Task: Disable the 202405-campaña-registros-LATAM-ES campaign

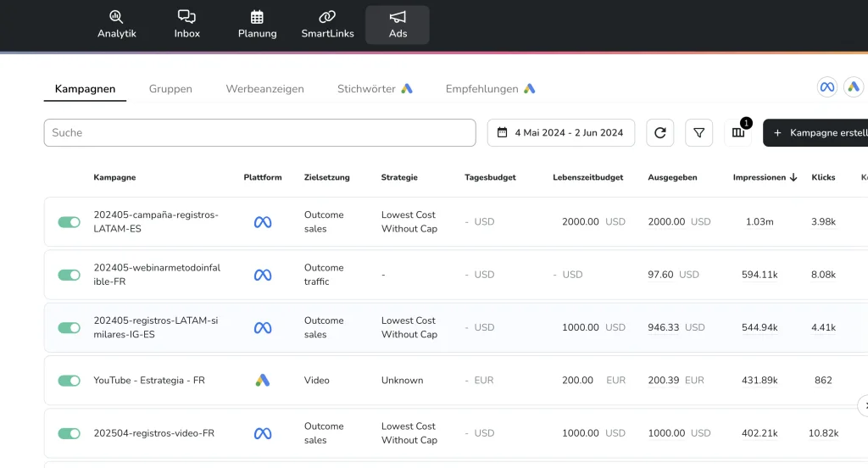Action: click(x=69, y=222)
